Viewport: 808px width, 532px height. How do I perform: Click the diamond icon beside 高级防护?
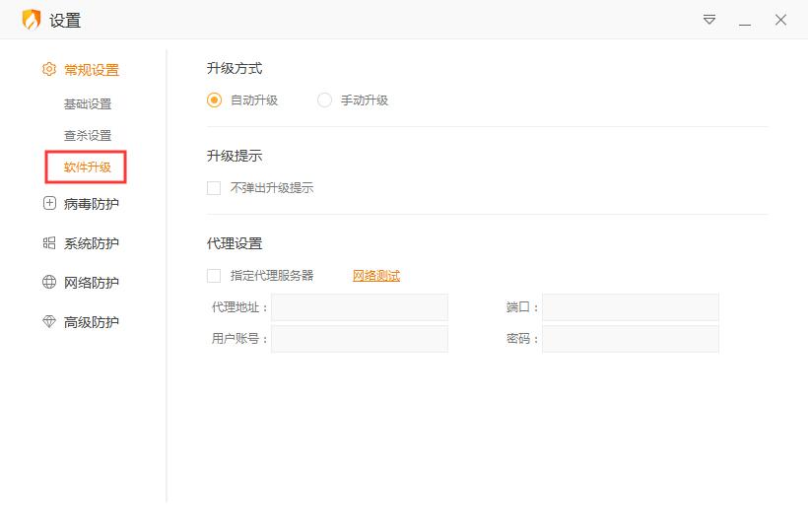49,322
